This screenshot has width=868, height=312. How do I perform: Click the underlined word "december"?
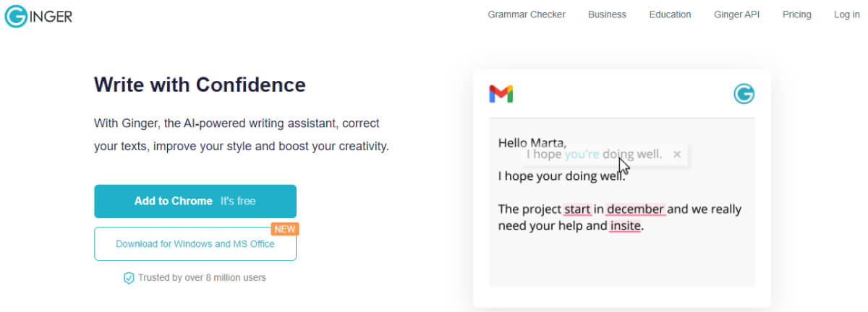pyautogui.click(x=635, y=209)
